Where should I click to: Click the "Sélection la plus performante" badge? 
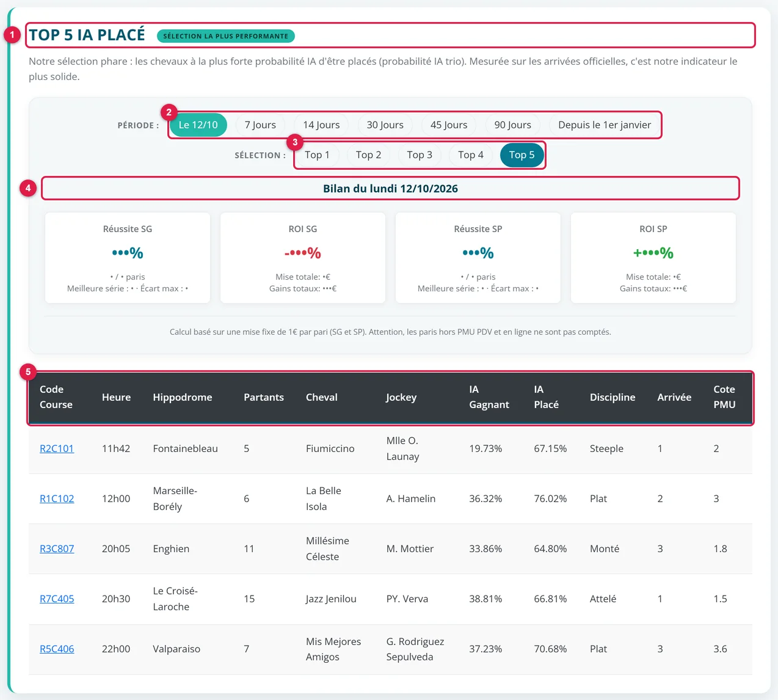226,36
